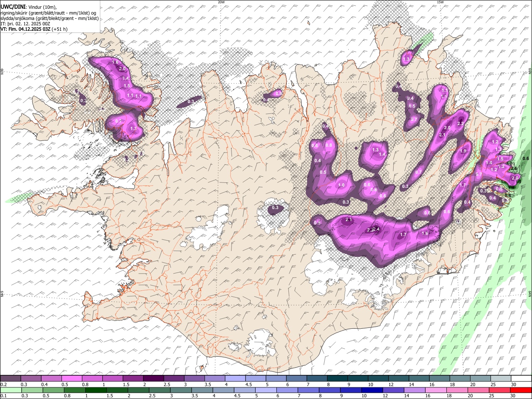Image resolution: width=532 pixels, height=399 pixels.
Task: Click the magenta swatch starting at 0.5 in the top legend row
Action: coord(71,378)
